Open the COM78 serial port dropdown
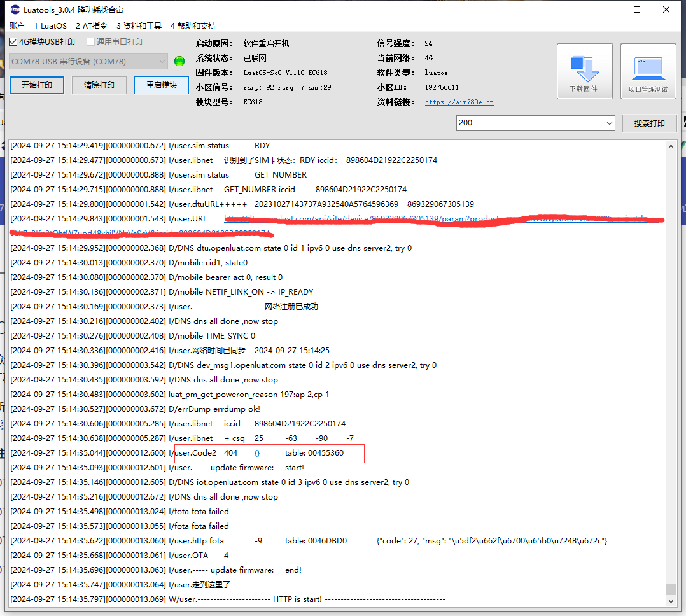 point(88,61)
